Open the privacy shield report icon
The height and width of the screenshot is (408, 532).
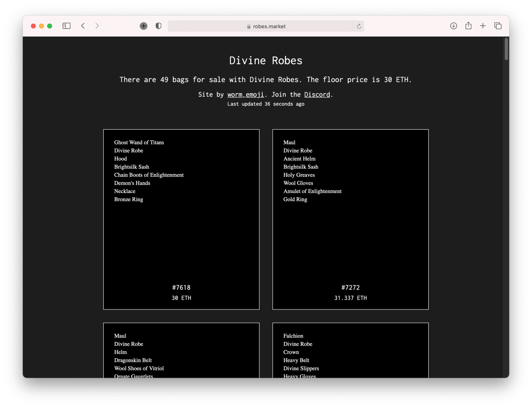(x=159, y=26)
